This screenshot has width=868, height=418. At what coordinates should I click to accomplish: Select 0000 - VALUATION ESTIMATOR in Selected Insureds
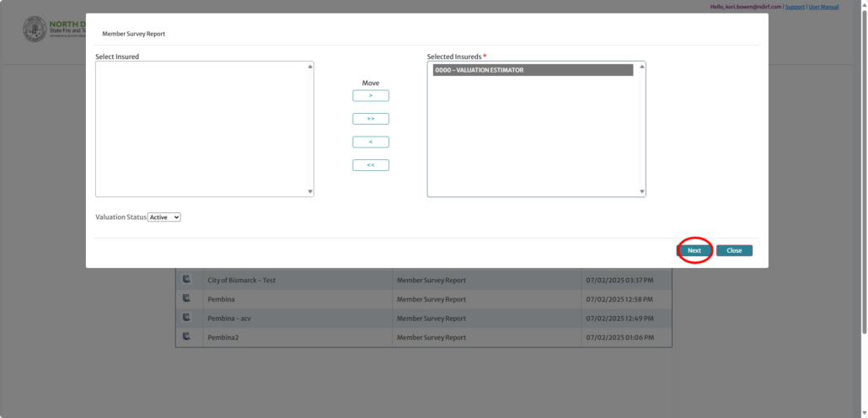pyautogui.click(x=533, y=71)
